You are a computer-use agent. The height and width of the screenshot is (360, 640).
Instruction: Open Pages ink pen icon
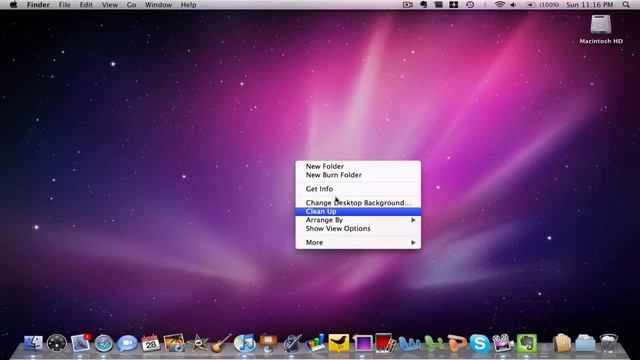[292, 343]
